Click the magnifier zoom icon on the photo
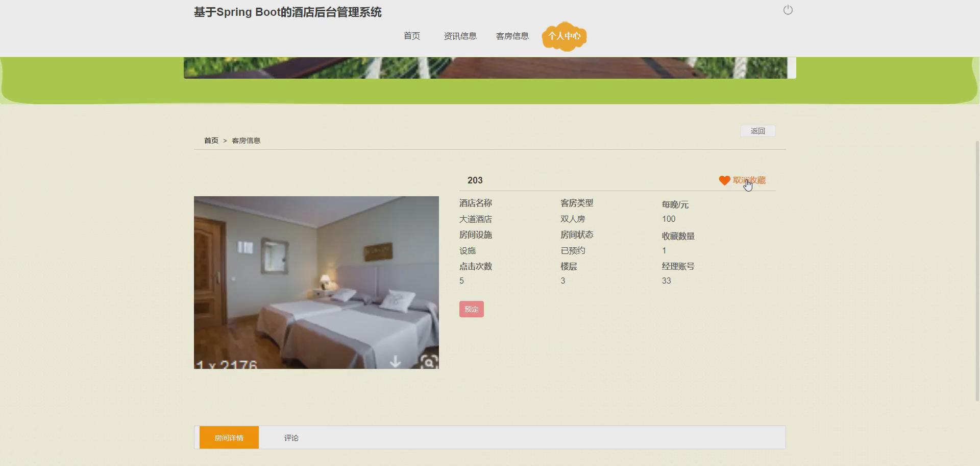Screen dimensions: 980x466 (429, 363)
